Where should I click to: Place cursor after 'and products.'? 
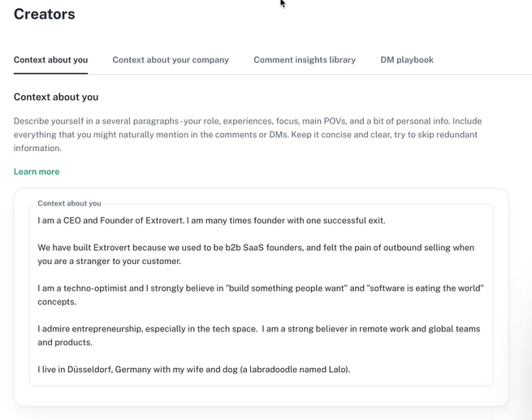coord(93,343)
